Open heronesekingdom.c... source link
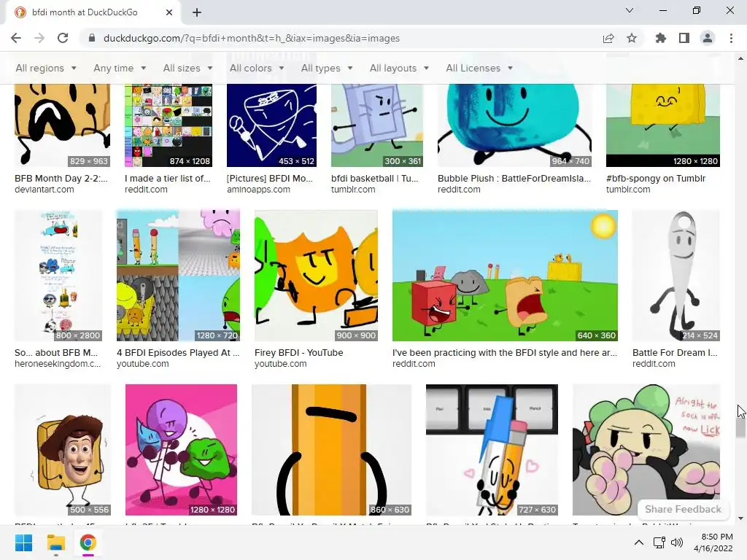The image size is (747, 560). pos(57,364)
